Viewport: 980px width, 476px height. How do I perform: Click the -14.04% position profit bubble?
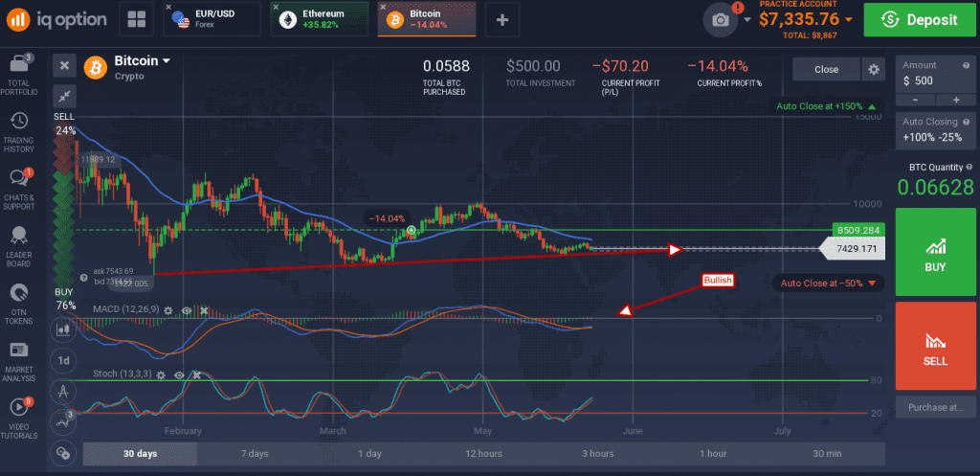point(387,218)
